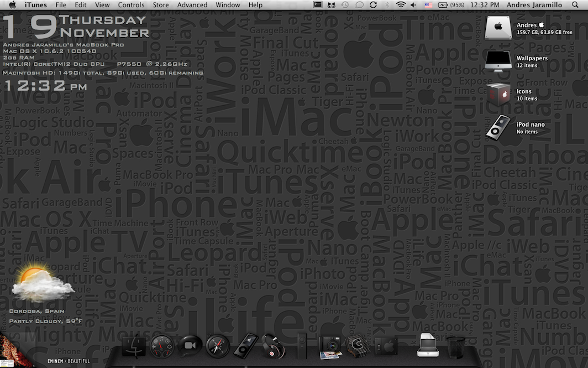
Task: Click the 'Cordoba, Spain' weather label
Action: pos(36,311)
